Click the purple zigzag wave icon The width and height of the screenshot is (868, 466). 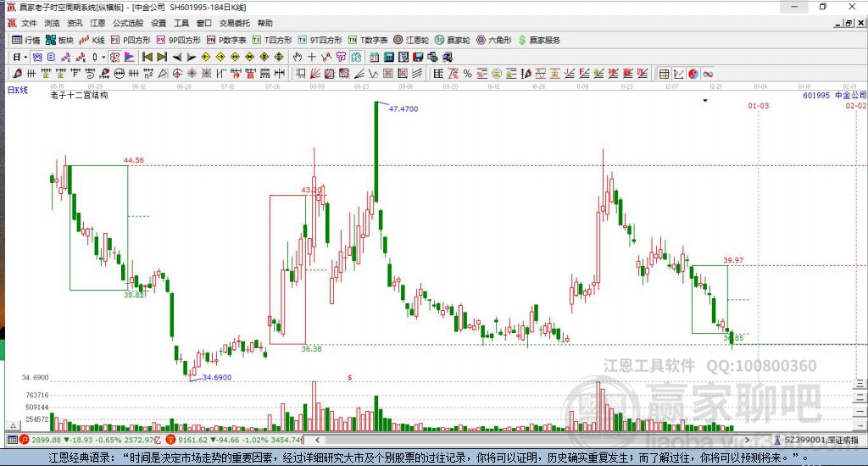pos(65,57)
